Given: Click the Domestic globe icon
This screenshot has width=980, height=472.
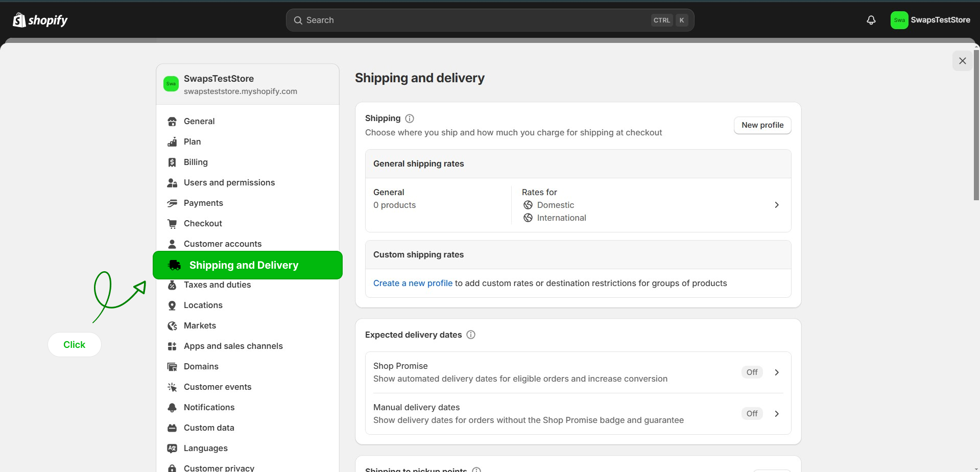Looking at the screenshot, I should [528, 205].
